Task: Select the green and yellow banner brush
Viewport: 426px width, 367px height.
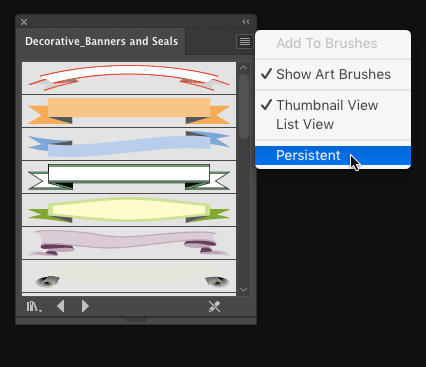Action: coord(129,210)
